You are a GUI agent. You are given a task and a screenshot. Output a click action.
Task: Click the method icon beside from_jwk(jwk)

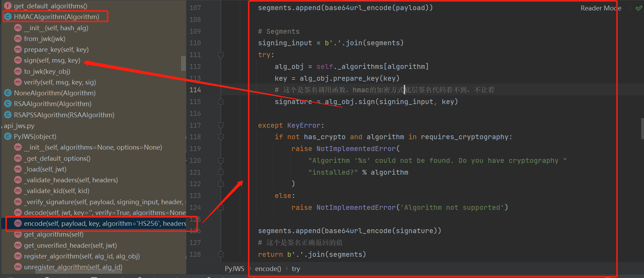18,39
